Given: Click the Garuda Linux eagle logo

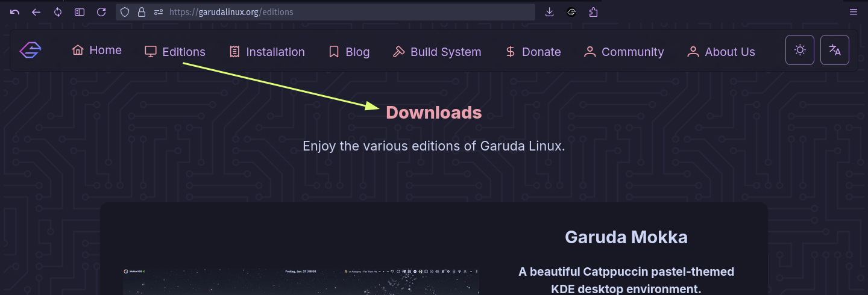Looking at the screenshot, I should pos(30,51).
